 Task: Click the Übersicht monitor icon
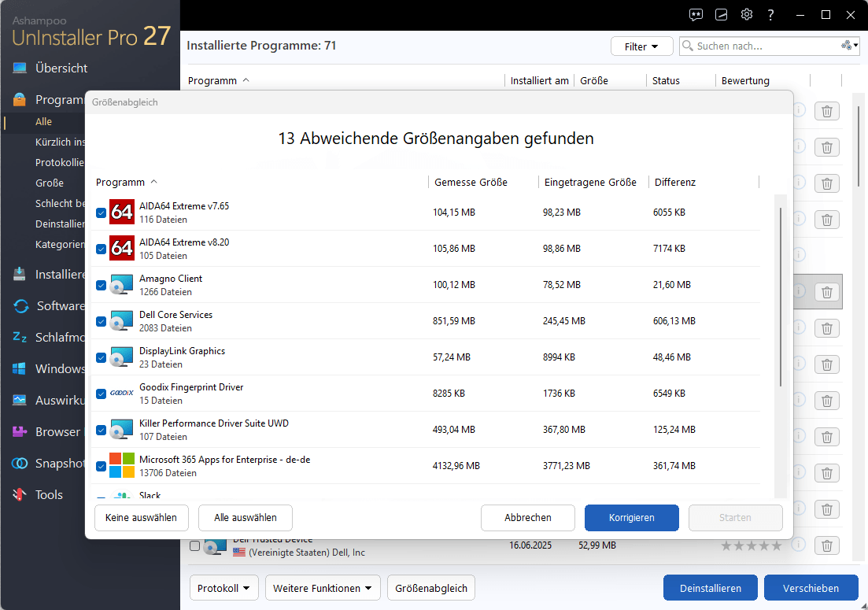pos(20,68)
